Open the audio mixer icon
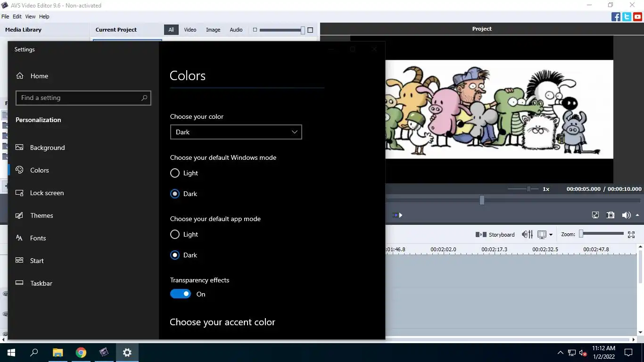644x362 pixels. click(527, 234)
